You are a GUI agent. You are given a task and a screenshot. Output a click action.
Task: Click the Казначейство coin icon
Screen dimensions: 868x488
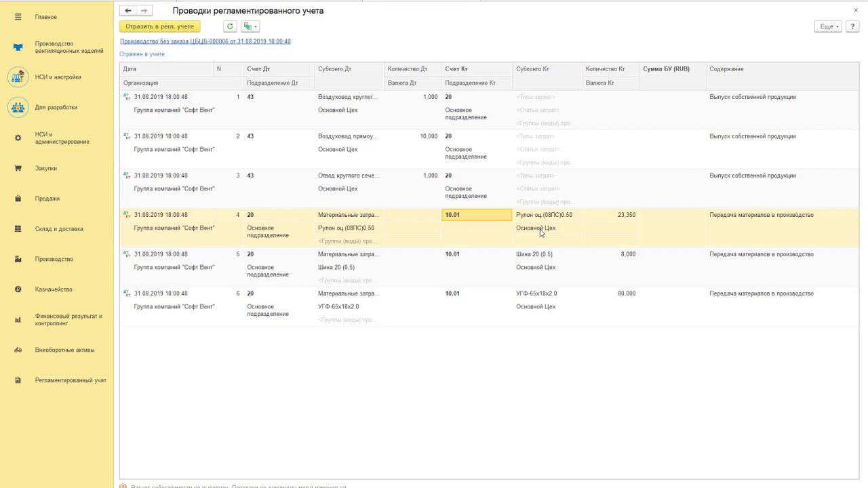point(18,289)
